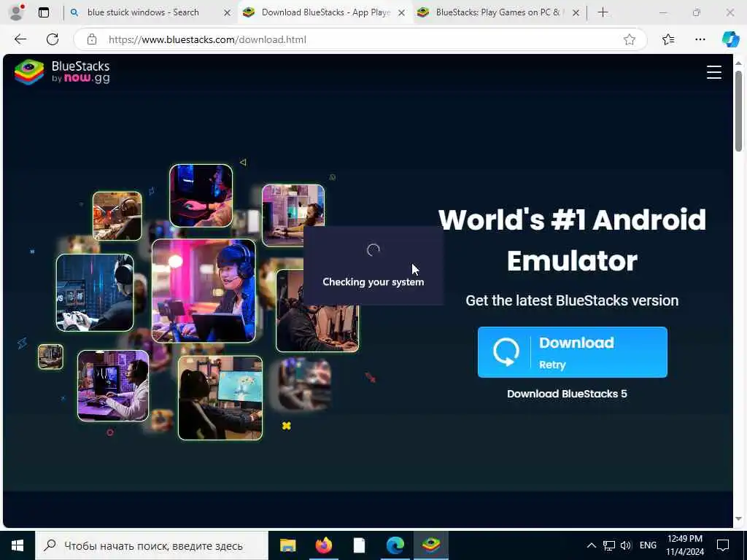Click the scrollbar down arrow
This screenshot has height=560, width=747.
[x=738, y=518]
